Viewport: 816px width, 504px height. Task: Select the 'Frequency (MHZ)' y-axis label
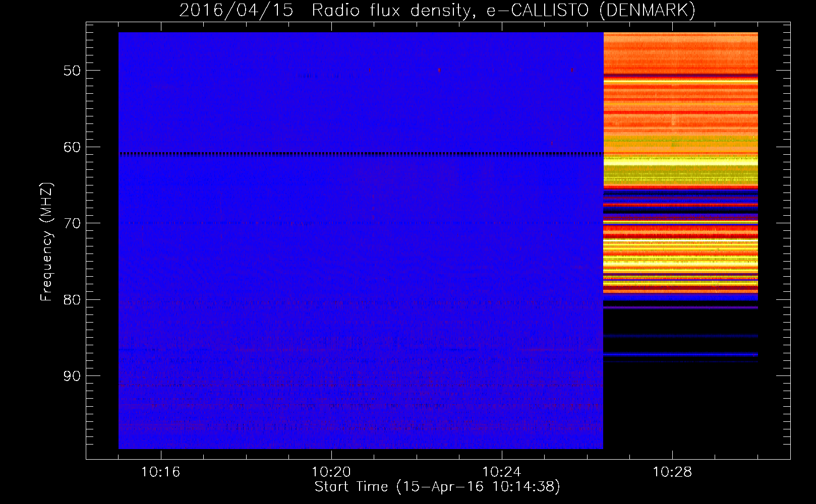point(46,242)
